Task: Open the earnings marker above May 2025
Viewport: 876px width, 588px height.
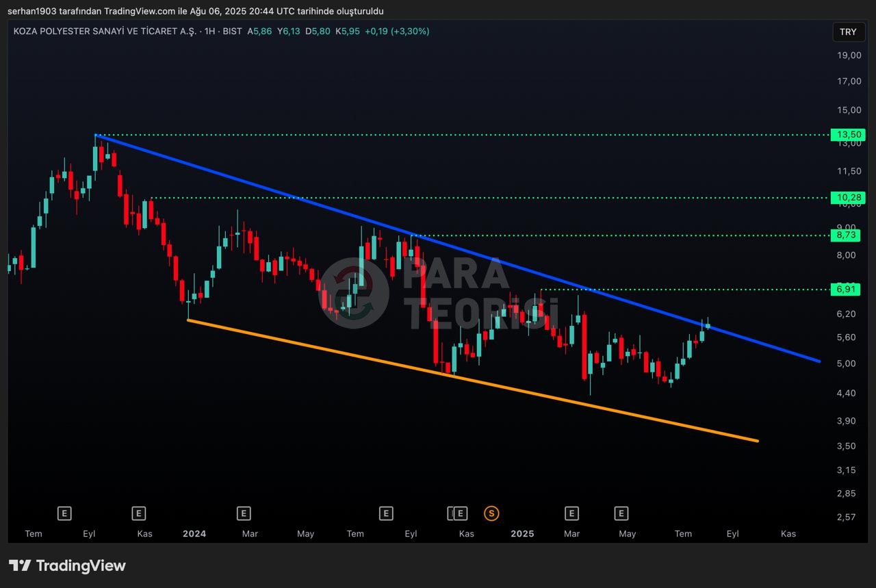Action: click(x=621, y=513)
